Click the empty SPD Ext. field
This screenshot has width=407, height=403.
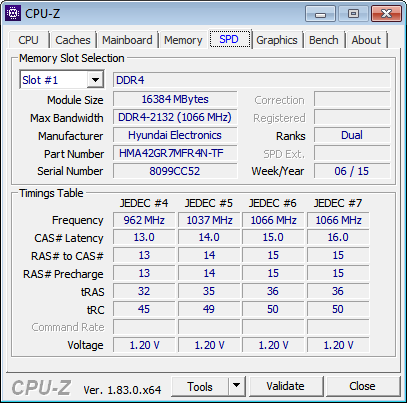(352, 153)
